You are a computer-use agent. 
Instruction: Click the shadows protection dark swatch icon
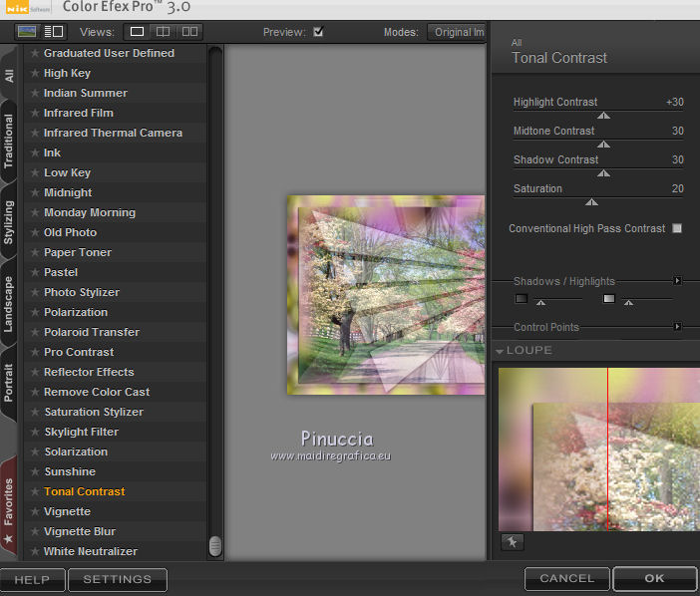point(521,298)
